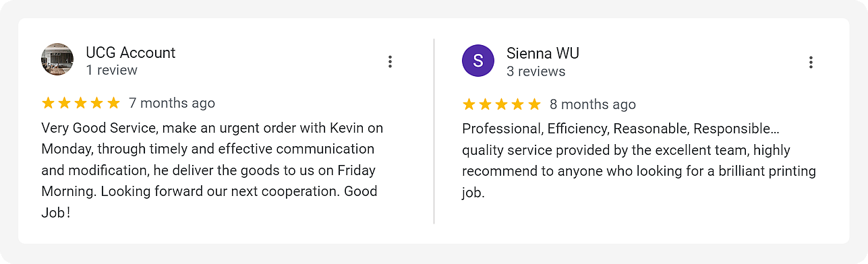Click the purple S avatar
The image size is (868, 264).
(478, 61)
